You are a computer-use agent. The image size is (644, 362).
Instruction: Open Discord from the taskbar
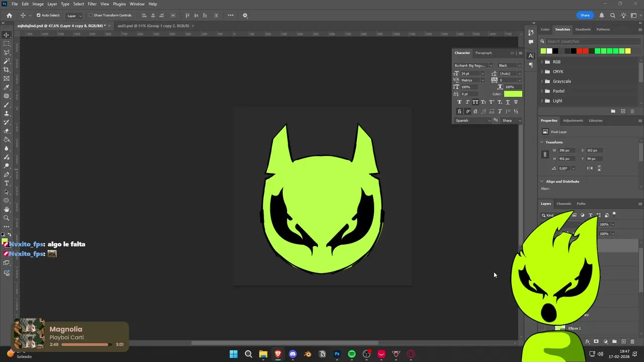(x=293, y=354)
